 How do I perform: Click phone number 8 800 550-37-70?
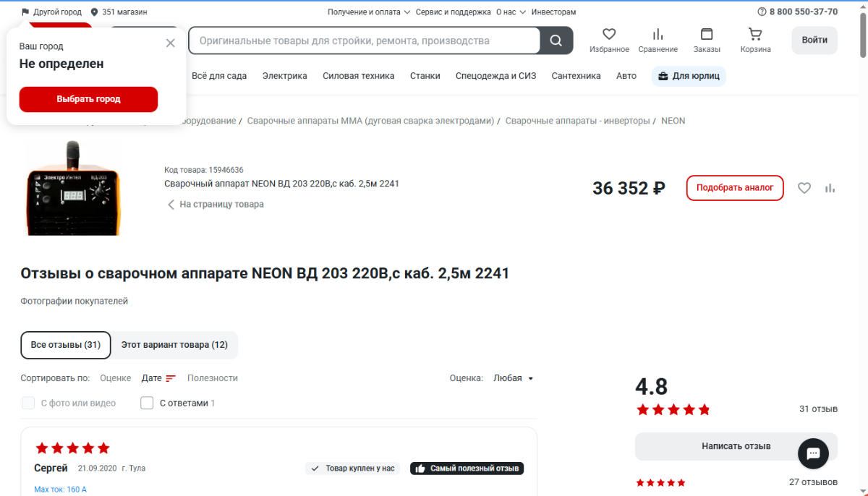click(804, 12)
